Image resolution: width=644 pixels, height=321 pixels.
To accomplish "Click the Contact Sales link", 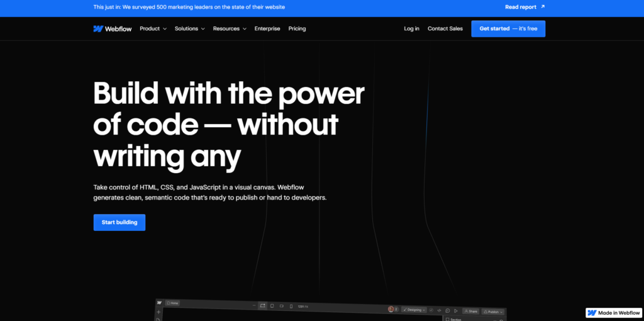I will point(445,29).
